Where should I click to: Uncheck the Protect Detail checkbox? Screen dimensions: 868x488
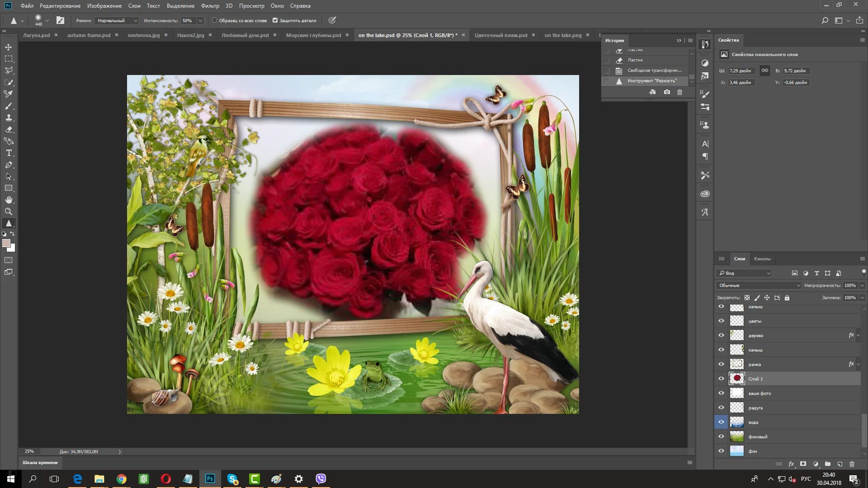click(275, 20)
